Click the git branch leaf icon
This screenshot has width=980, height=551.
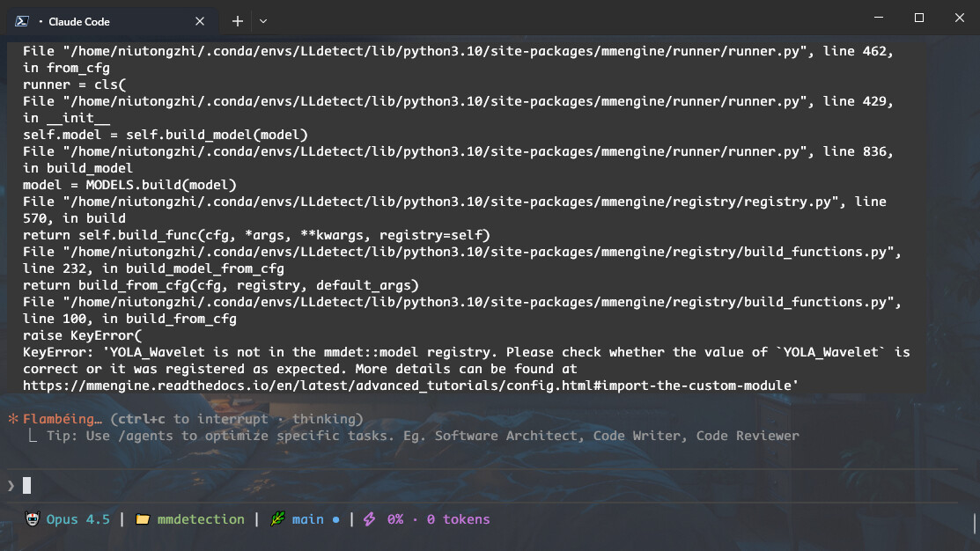click(x=277, y=518)
